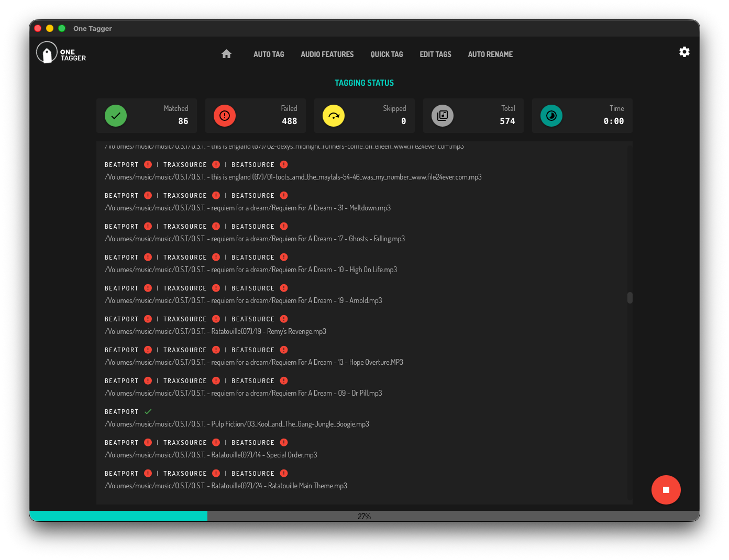Click the log list scrollbar handle
Viewport: 729px width, 560px height.
(x=629, y=298)
